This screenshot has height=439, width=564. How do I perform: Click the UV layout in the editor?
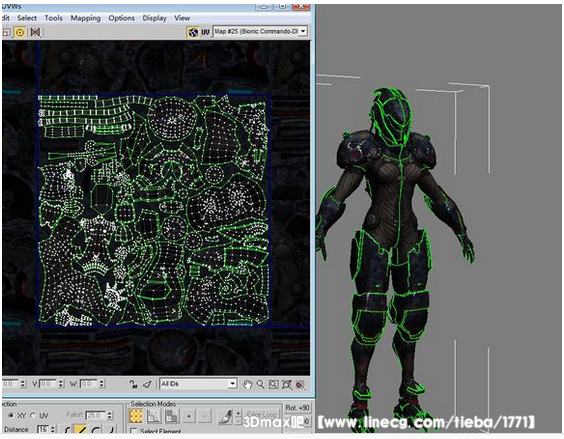click(154, 211)
